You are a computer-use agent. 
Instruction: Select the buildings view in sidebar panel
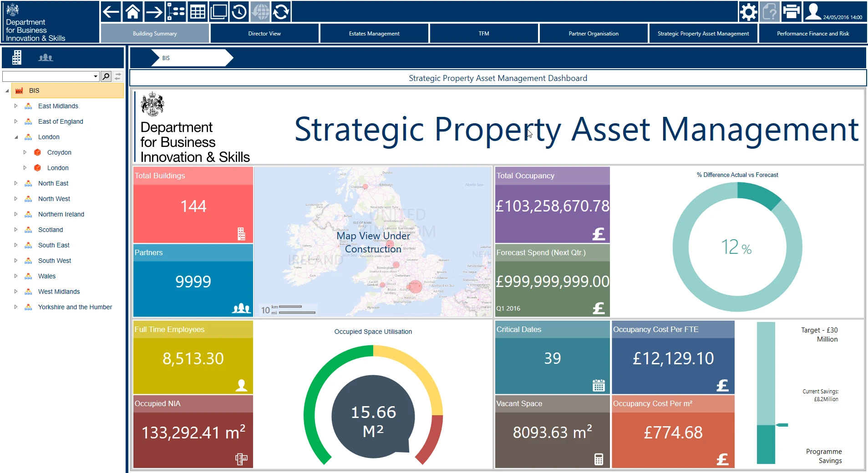[16, 57]
